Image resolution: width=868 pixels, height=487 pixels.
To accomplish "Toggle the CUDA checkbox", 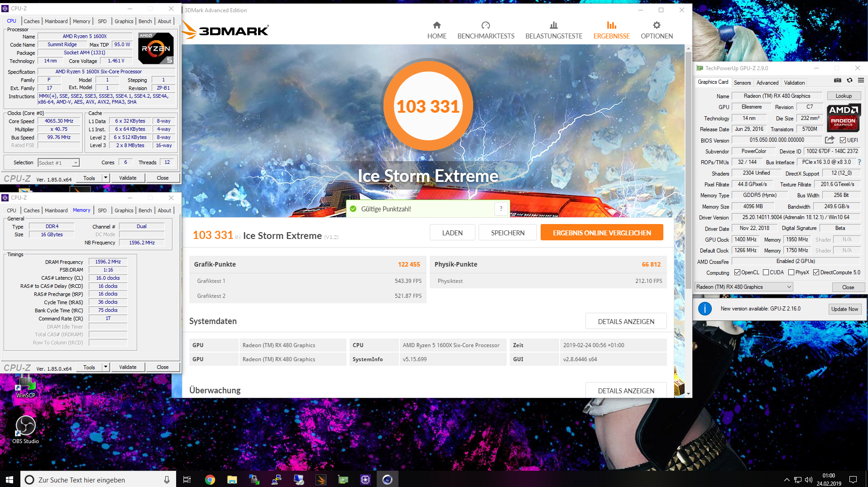I will [766, 272].
